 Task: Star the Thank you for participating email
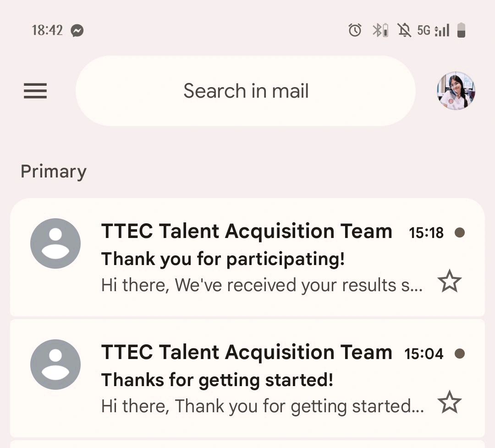point(450,281)
